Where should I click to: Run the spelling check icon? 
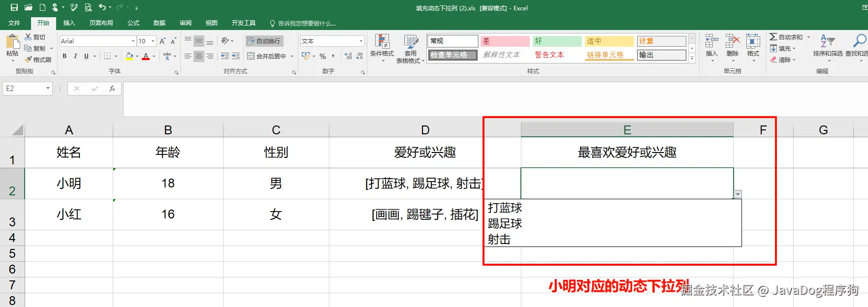[74, 7]
